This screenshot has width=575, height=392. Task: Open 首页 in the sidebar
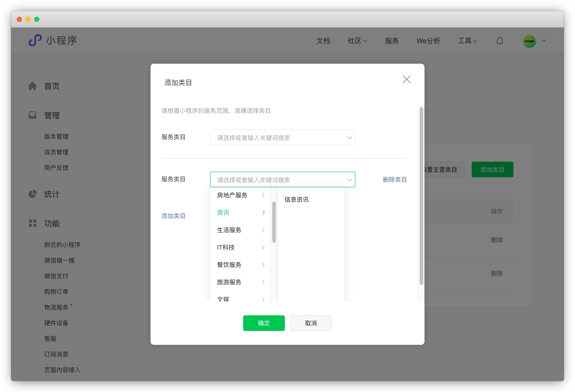[x=52, y=86]
